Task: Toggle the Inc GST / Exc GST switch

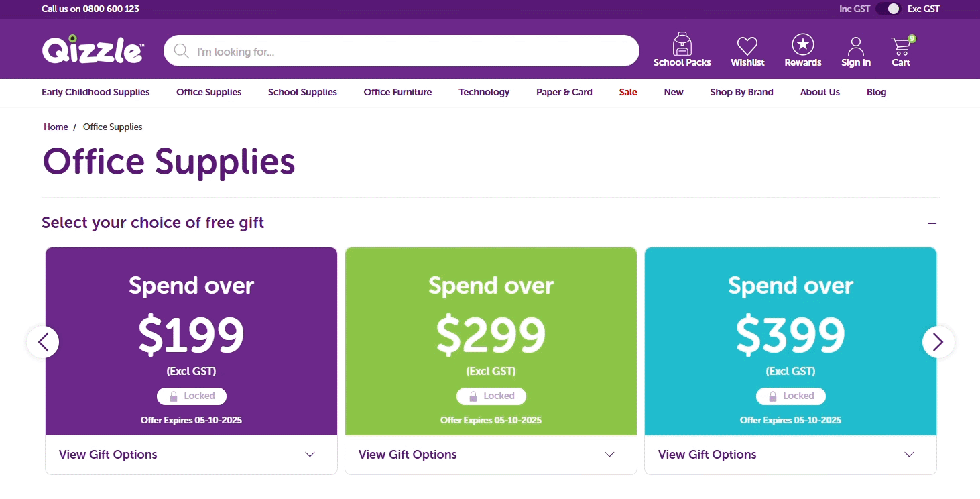Action: [x=888, y=9]
